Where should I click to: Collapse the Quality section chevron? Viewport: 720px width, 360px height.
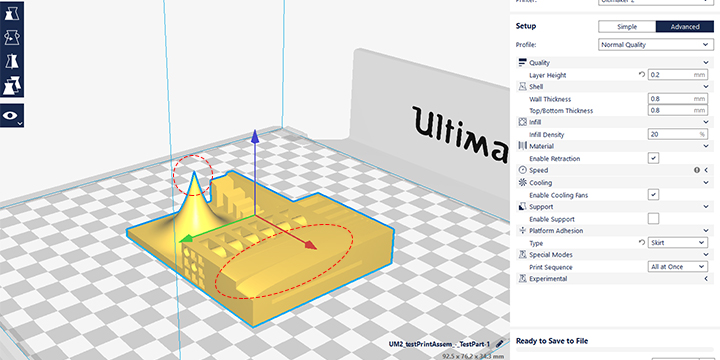pos(706,63)
